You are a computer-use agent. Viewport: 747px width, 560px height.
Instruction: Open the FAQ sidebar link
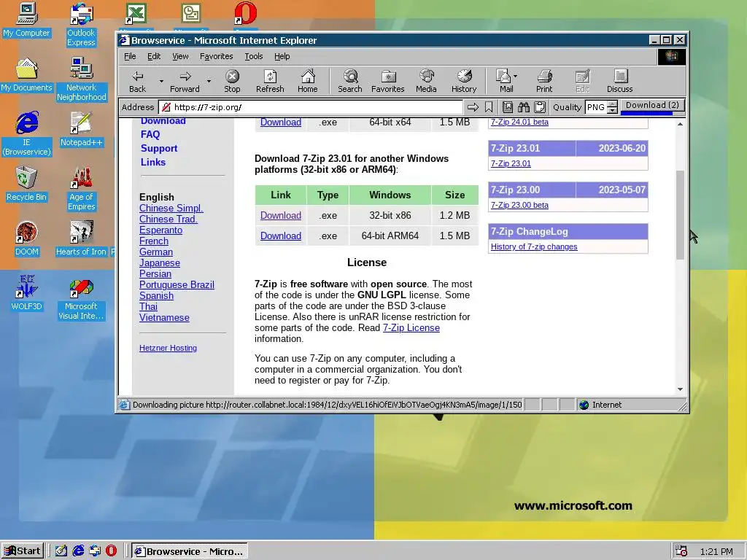tap(150, 134)
